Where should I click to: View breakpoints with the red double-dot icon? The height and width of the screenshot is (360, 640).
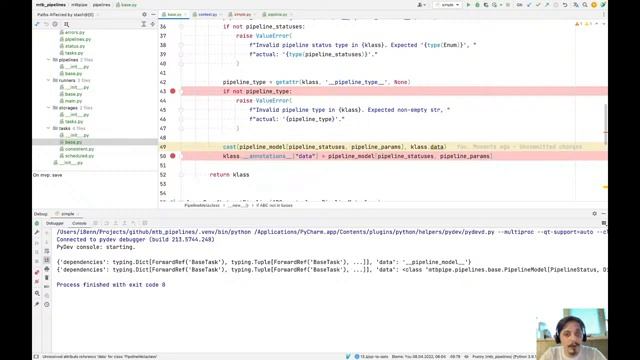(37, 272)
